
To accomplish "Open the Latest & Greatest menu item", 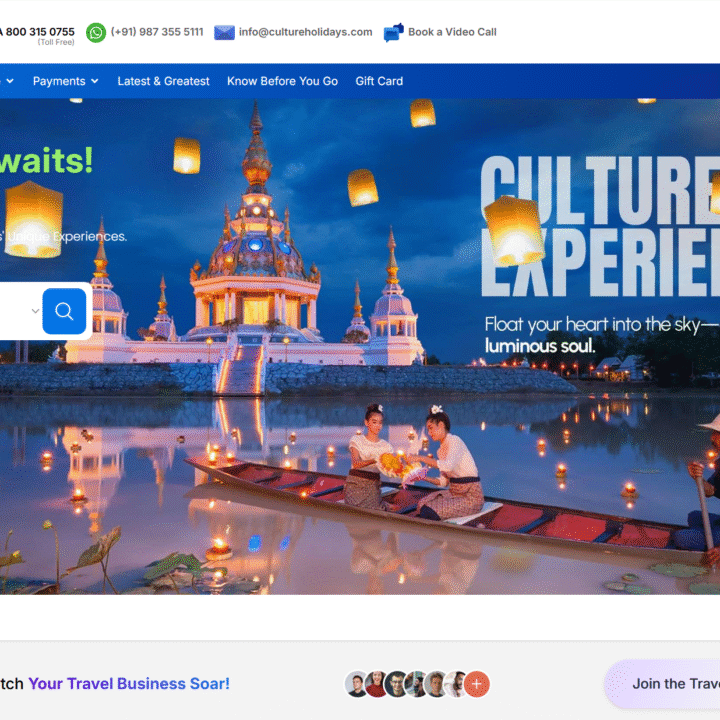I will point(163,81).
